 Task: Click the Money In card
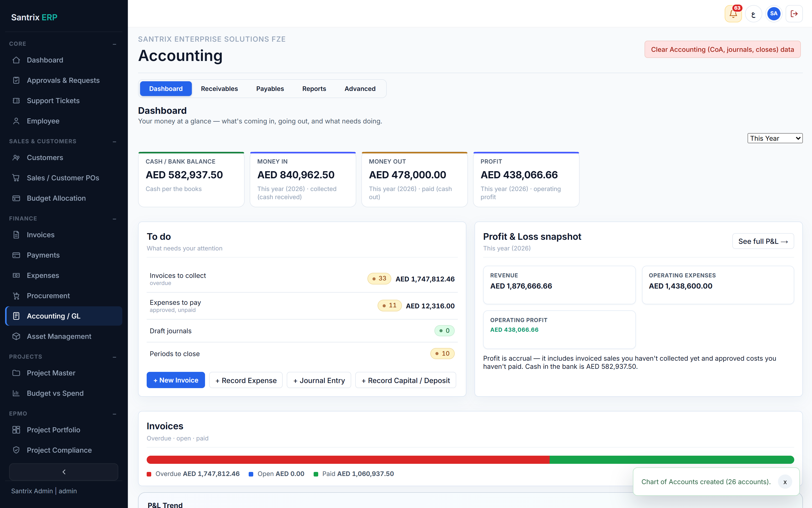click(x=303, y=179)
